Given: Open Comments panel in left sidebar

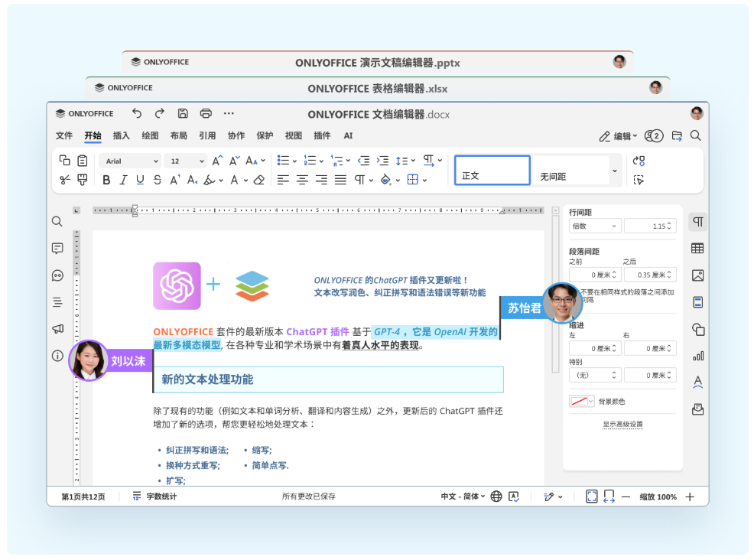Looking at the screenshot, I should point(57,248).
